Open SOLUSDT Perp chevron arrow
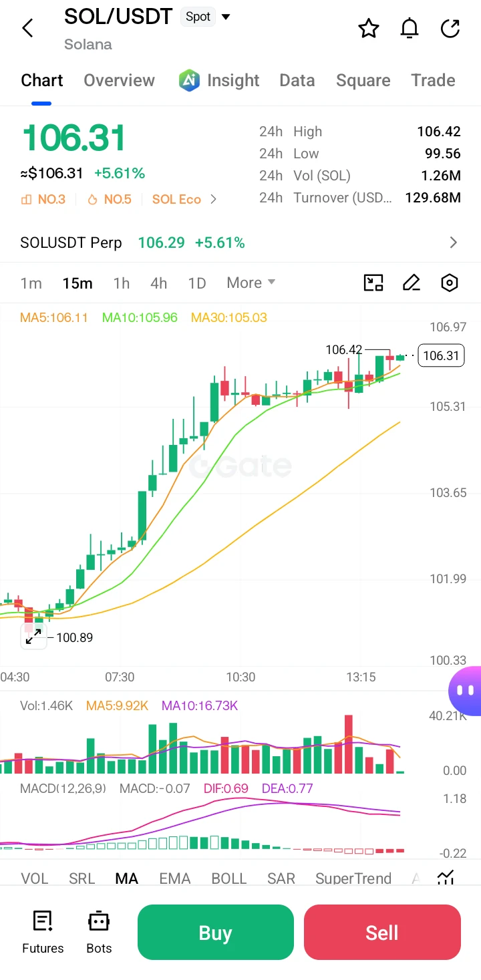This screenshot has height=980, width=481. coord(454,242)
